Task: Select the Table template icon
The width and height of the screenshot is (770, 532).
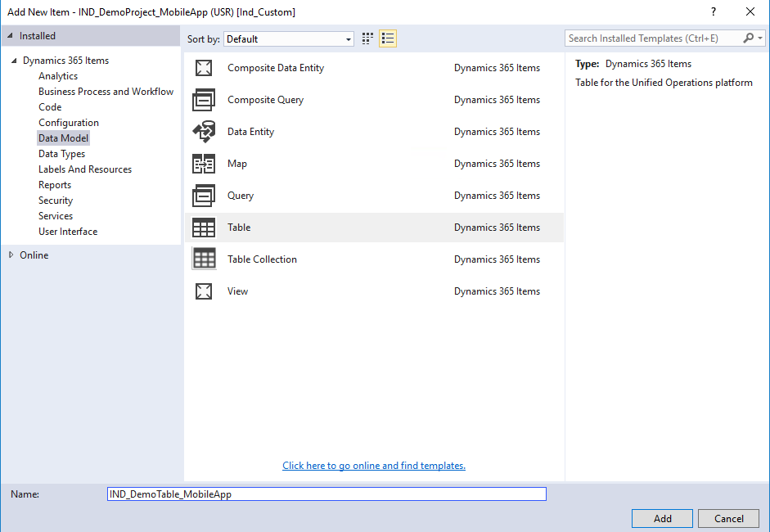Action: 204,227
